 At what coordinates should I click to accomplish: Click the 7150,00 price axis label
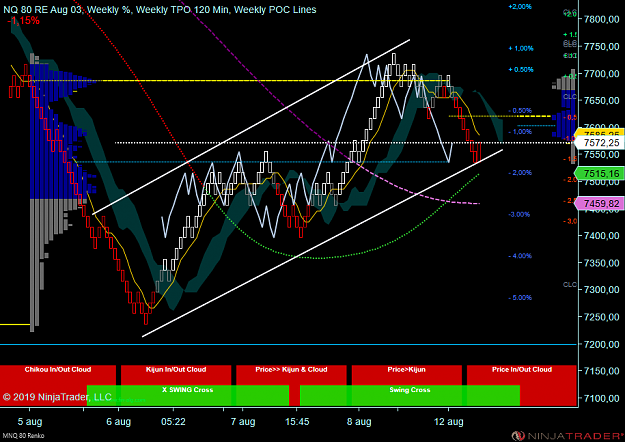coord(601,371)
